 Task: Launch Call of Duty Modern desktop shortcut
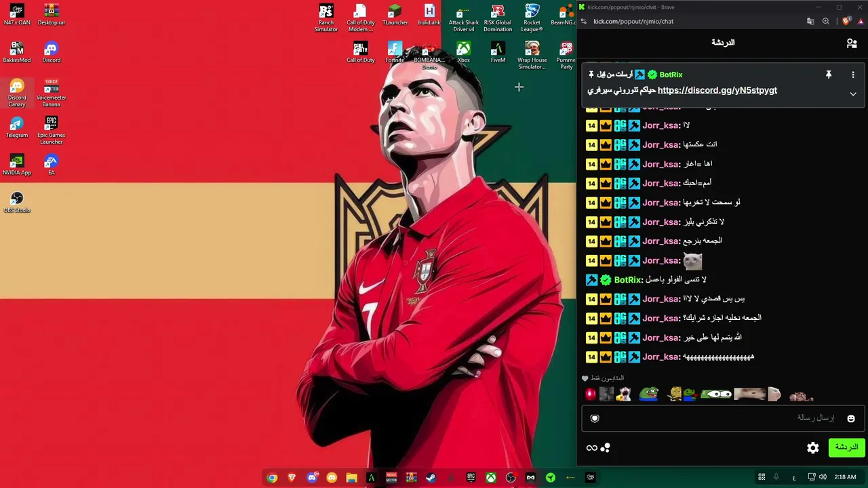[x=361, y=18]
